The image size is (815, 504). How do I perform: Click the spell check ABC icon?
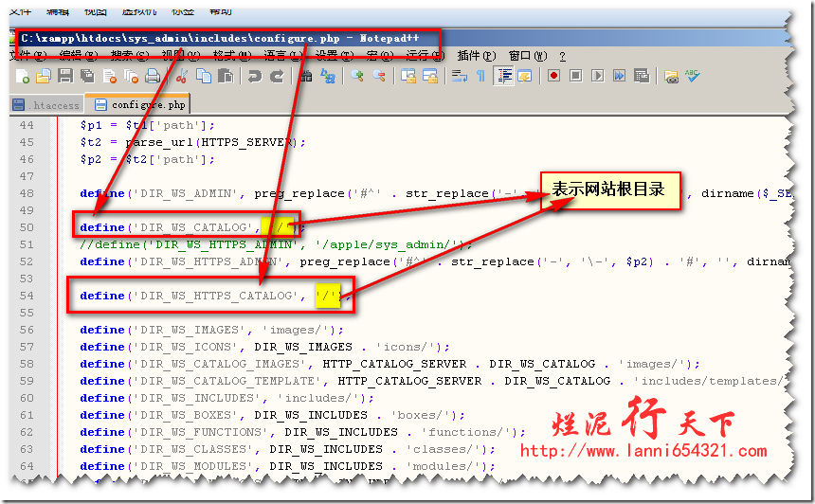click(694, 76)
